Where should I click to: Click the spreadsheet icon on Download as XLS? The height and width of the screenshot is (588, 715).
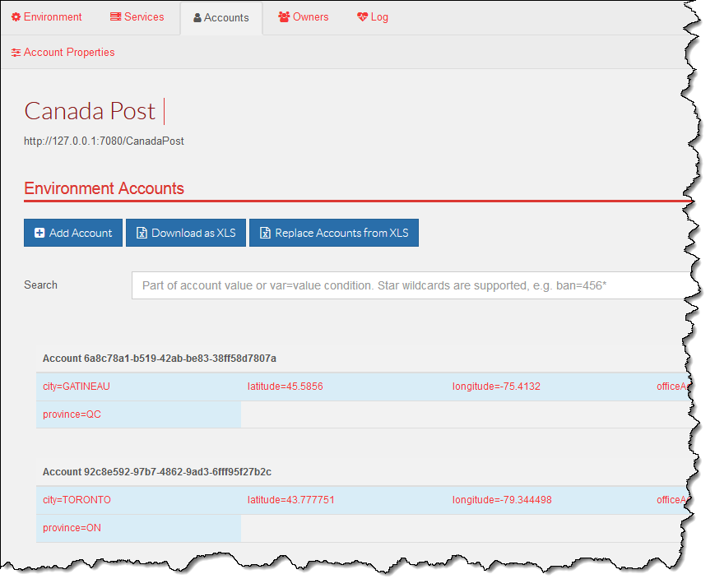(x=142, y=233)
